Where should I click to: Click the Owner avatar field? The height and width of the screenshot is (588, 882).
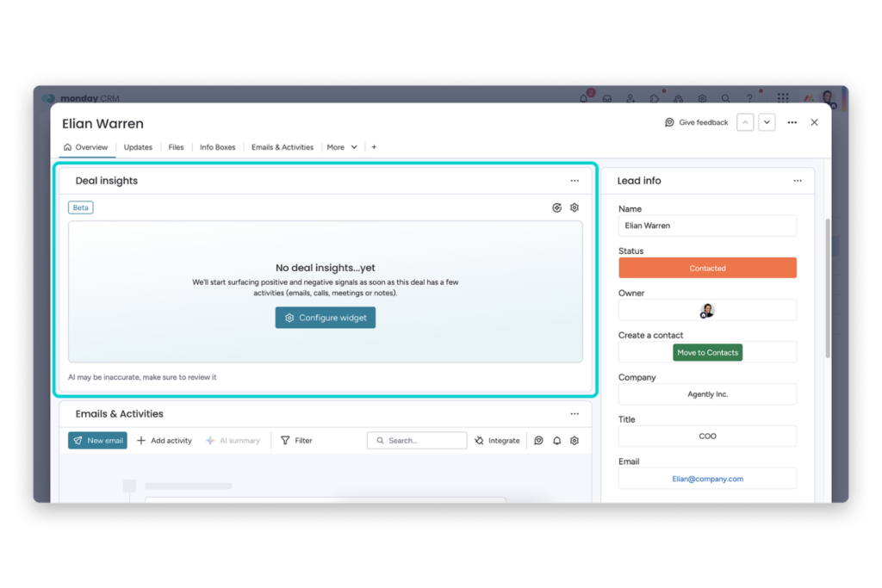point(708,310)
